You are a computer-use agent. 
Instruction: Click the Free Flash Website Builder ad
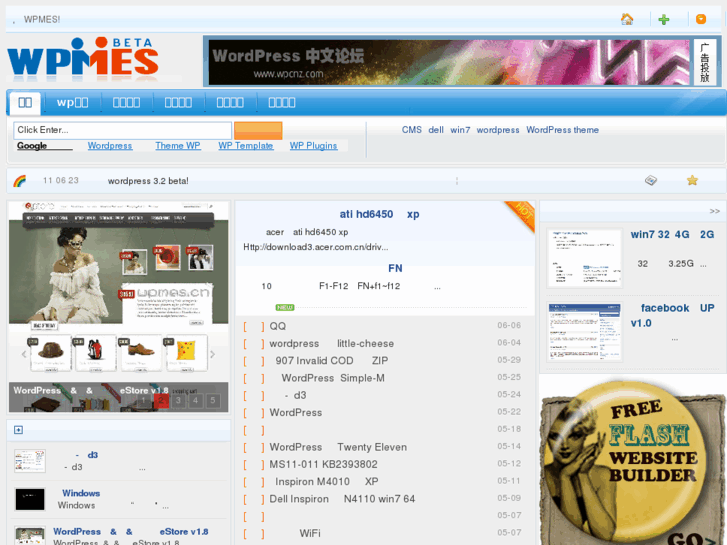(633, 460)
